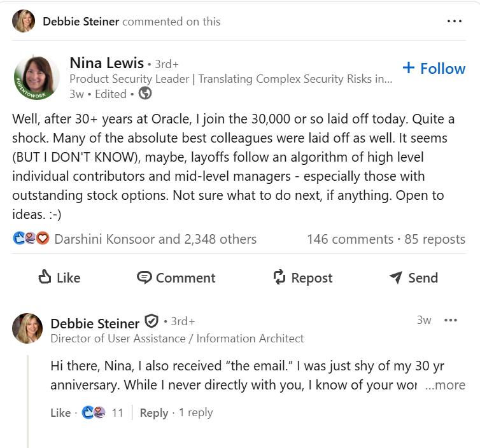
Task: Reply to Debbie Steiner's comment
Action: [x=153, y=412]
